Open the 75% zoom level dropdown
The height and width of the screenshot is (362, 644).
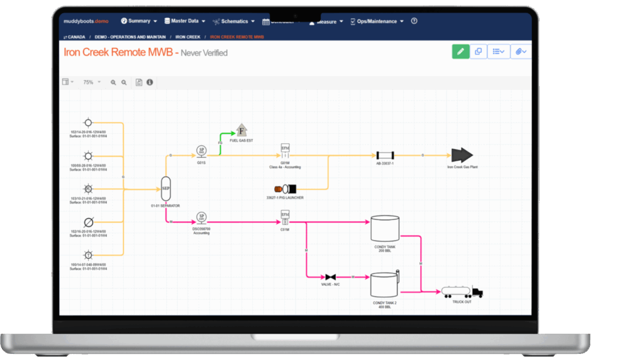(92, 82)
